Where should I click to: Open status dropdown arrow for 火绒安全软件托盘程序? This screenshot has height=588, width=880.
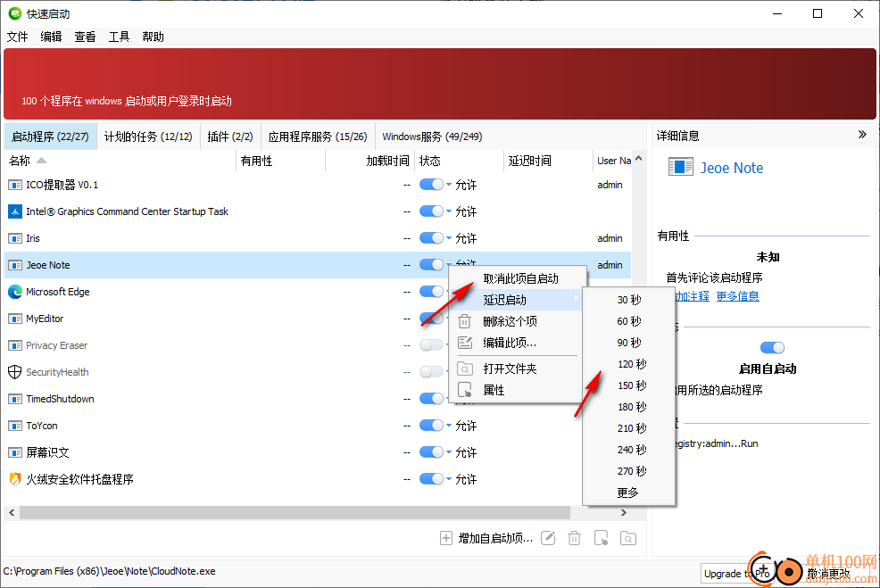449,479
